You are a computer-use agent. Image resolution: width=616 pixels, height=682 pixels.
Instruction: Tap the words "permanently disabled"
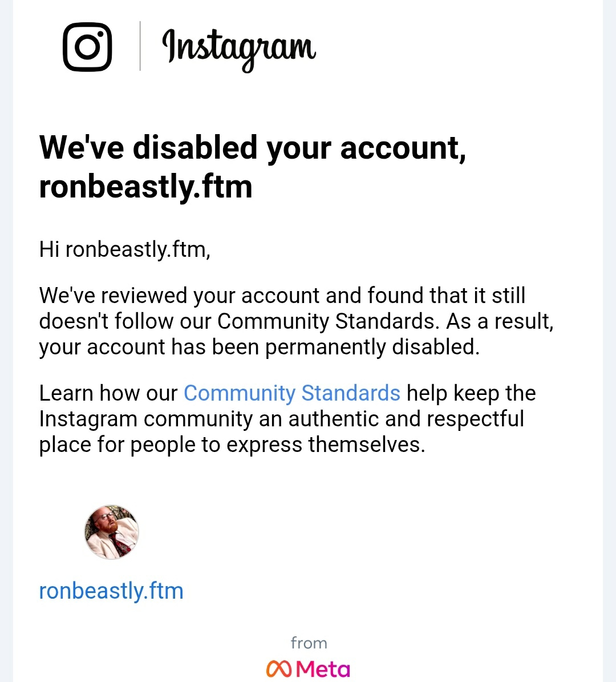click(x=371, y=347)
